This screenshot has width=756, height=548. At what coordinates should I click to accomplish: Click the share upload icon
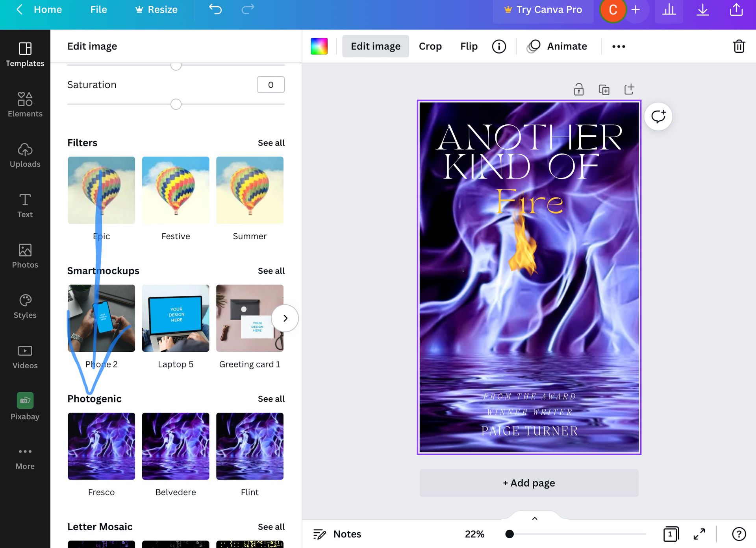point(736,10)
